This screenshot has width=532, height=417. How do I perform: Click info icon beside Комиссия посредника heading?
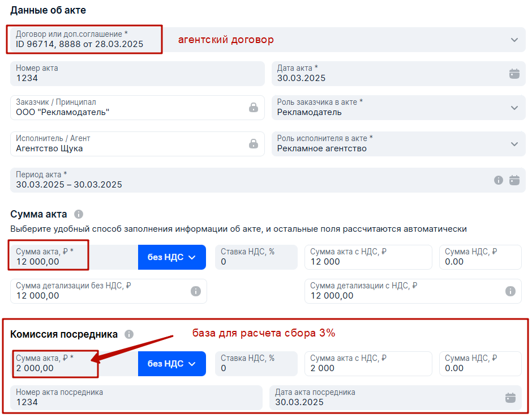point(128,334)
